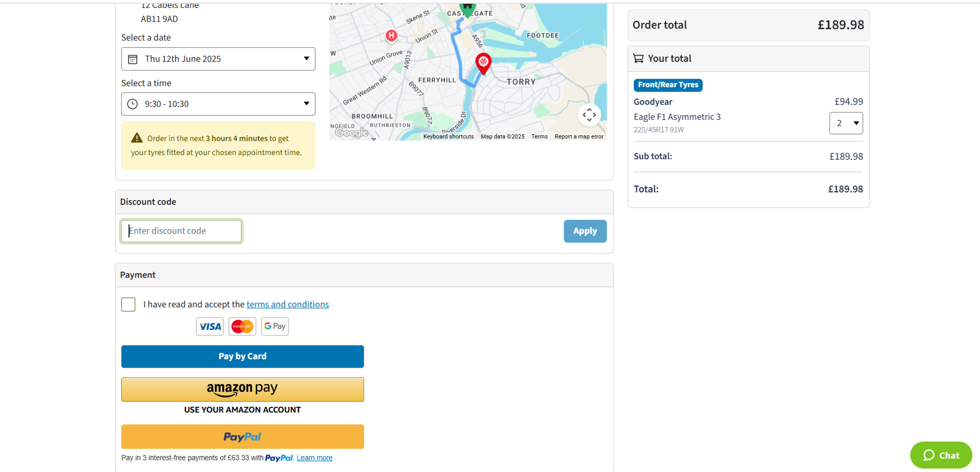Viewport: 980px width, 472px height.
Task: Focus the Enter discount code field
Action: (181, 231)
